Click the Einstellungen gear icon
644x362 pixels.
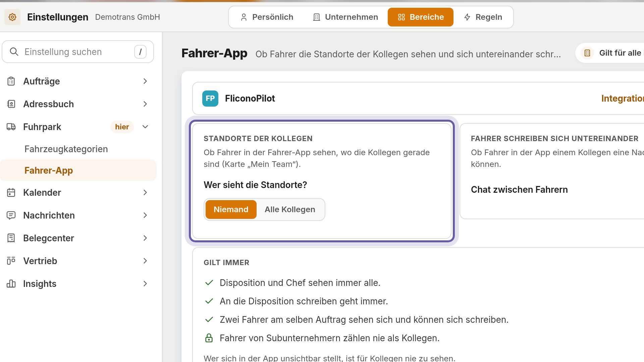pos(12,17)
